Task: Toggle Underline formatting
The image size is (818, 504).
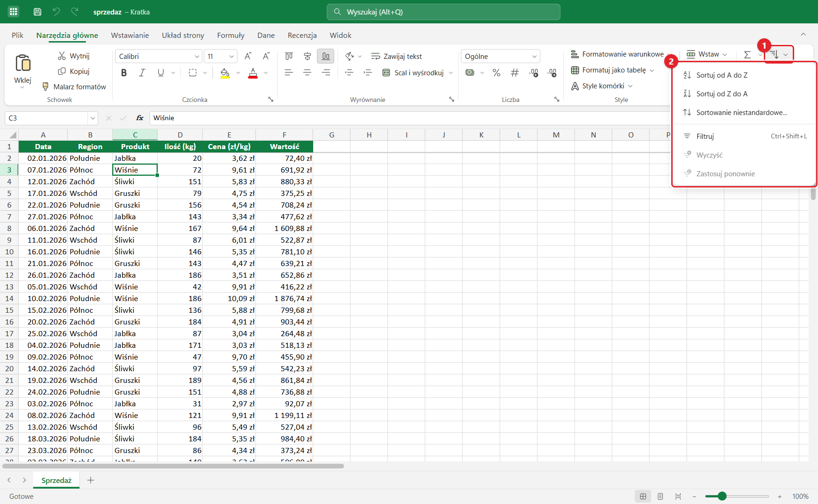Action: [x=161, y=73]
